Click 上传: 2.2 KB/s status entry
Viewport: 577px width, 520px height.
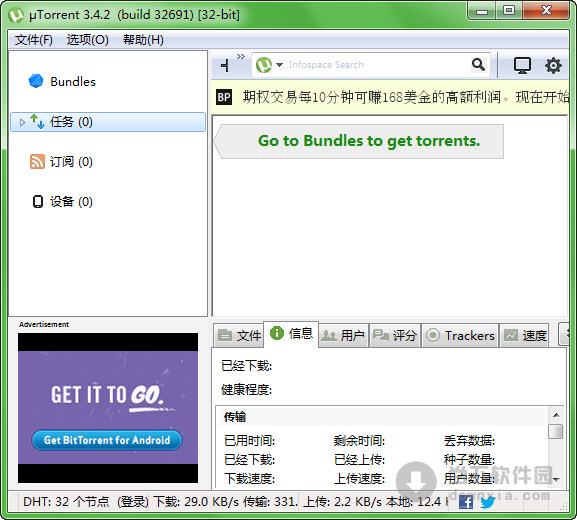343,502
